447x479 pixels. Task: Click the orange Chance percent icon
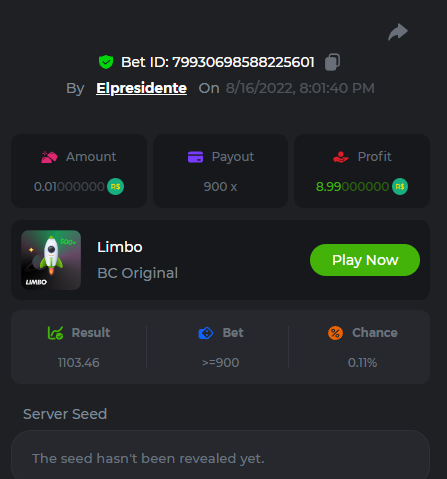pyautogui.click(x=335, y=333)
